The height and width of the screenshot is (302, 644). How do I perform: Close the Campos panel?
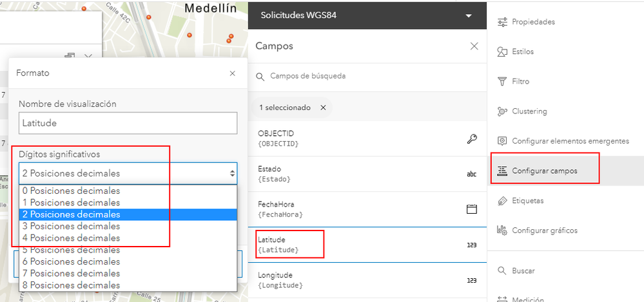474,46
